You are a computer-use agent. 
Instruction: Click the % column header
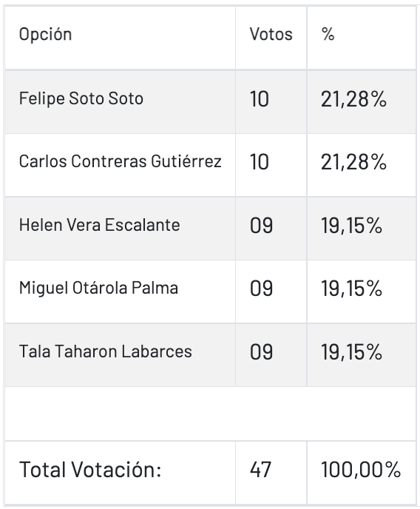pos(328,34)
